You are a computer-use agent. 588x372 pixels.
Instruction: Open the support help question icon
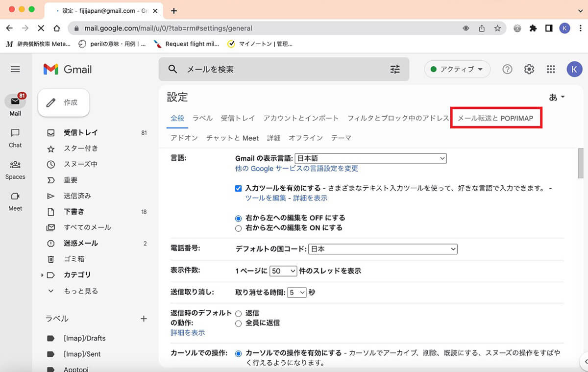[508, 69]
